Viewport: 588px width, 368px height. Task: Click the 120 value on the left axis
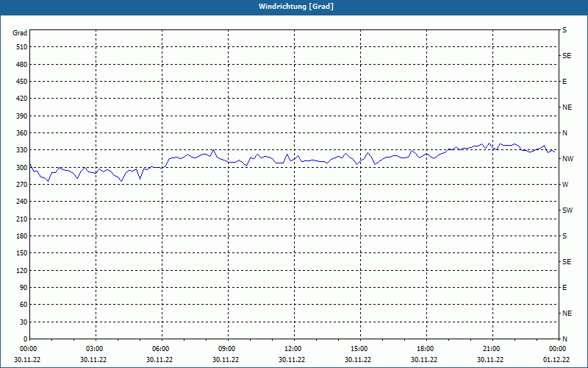coord(22,270)
